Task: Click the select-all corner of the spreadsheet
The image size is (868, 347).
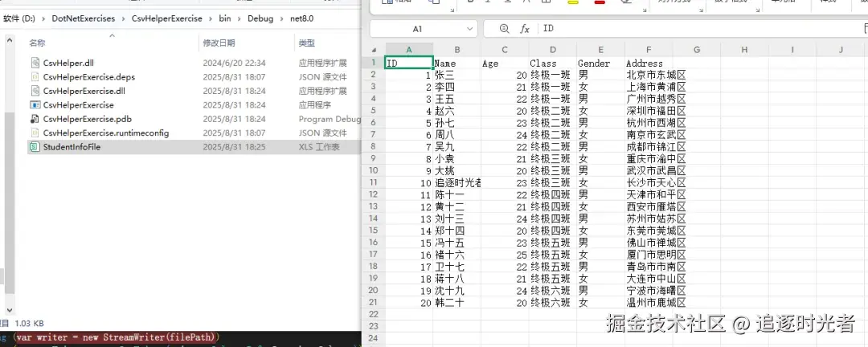Action: pos(374,50)
